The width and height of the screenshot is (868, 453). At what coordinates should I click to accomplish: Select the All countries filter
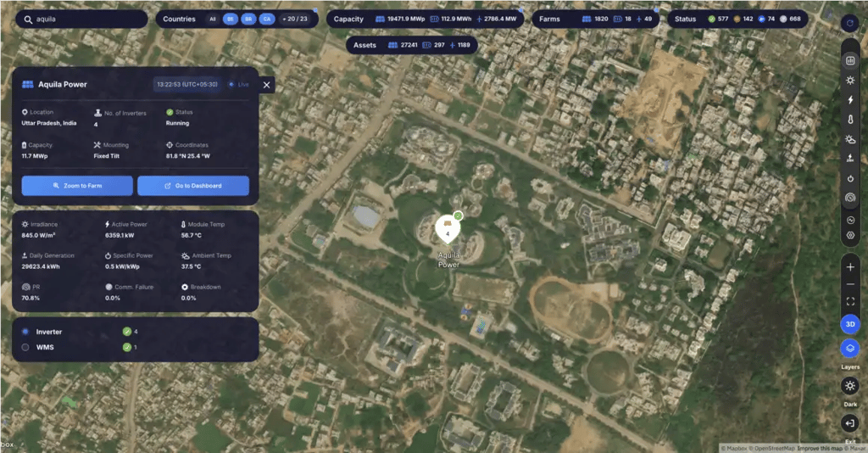click(213, 19)
